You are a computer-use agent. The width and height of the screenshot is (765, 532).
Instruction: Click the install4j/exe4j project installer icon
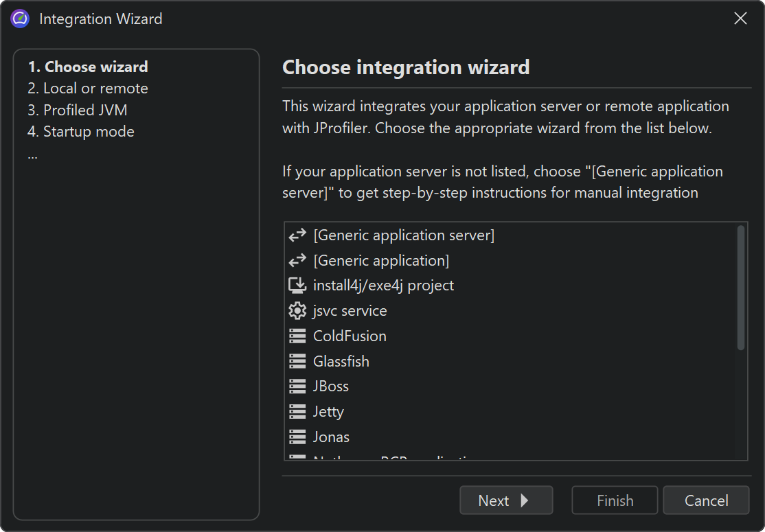click(x=297, y=286)
